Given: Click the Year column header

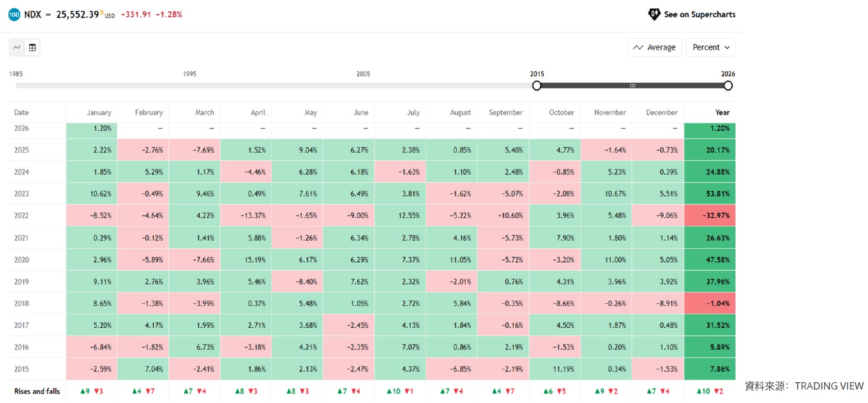Looking at the screenshot, I should pos(722,112).
